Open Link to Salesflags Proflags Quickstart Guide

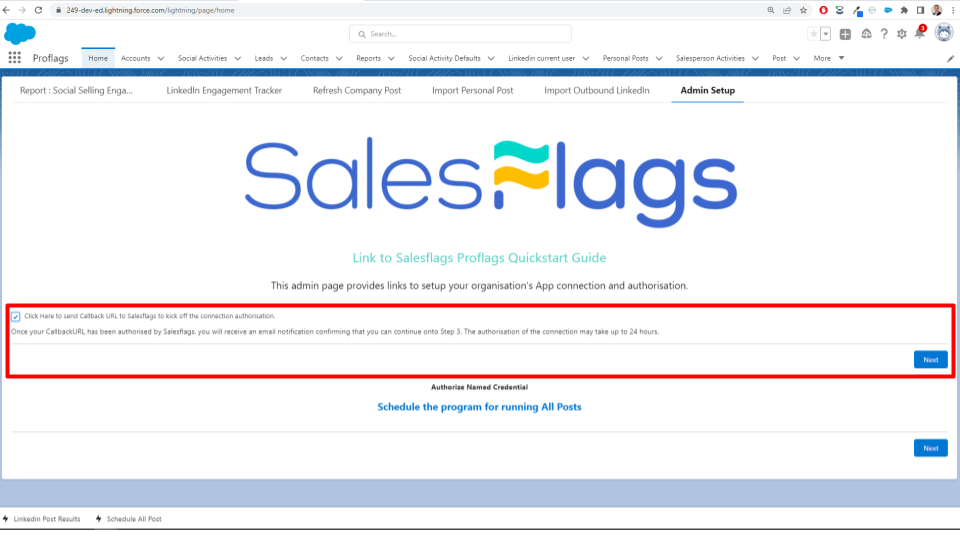[x=479, y=258]
